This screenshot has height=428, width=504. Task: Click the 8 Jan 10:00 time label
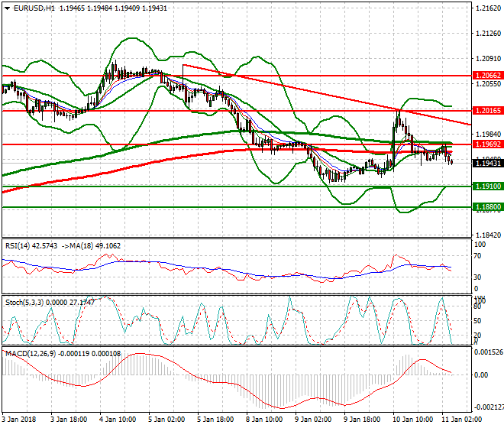265,420
